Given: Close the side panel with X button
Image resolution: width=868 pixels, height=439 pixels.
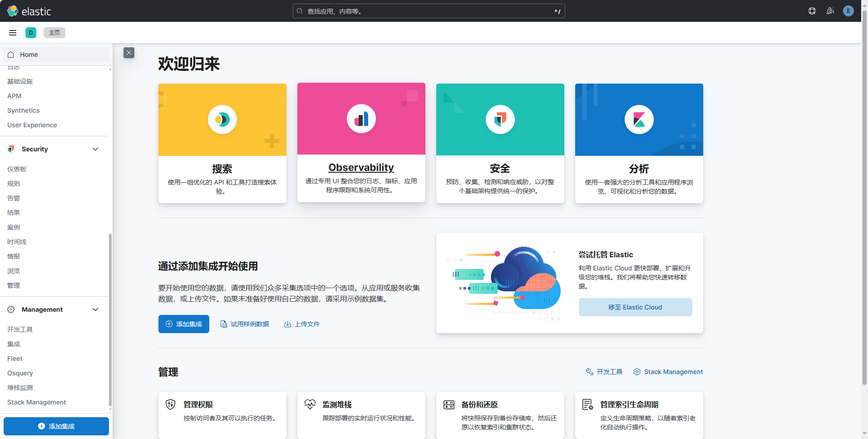Looking at the screenshot, I should click(129, 53).
